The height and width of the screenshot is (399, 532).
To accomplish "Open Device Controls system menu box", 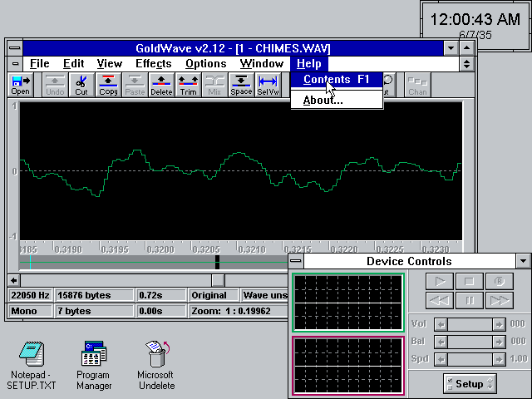I will click(296, 262).
